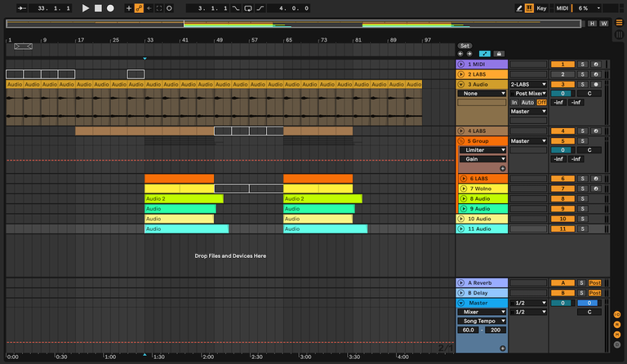Toggle track activator 2 on LABS track
The height and width of the screenshot is (364, 627).
[563, 74]
